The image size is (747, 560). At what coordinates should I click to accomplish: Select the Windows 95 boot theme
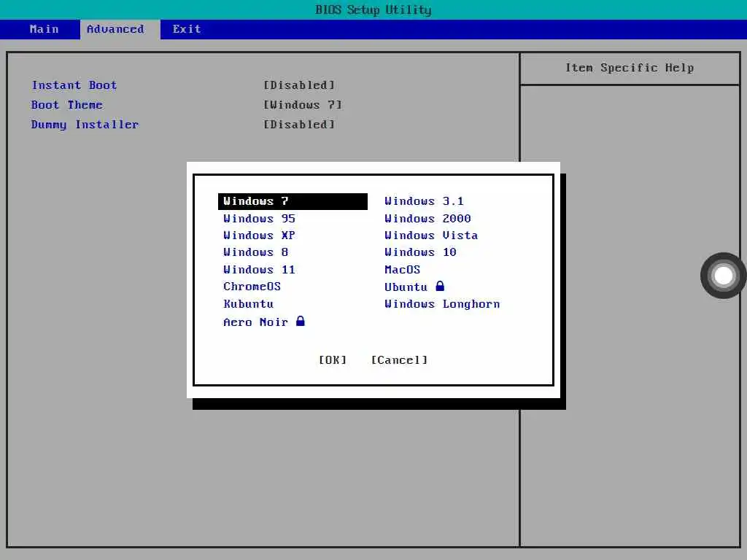coord(259,219)
